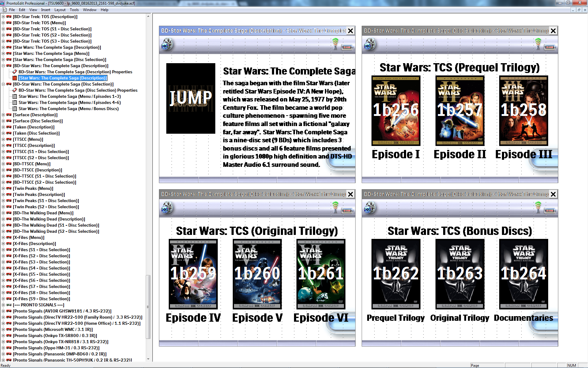The width and height of the screenshot is (588, 368).
Task: Select X-Files (S9 - Disc Selection) row
Action: coord(41,299)
